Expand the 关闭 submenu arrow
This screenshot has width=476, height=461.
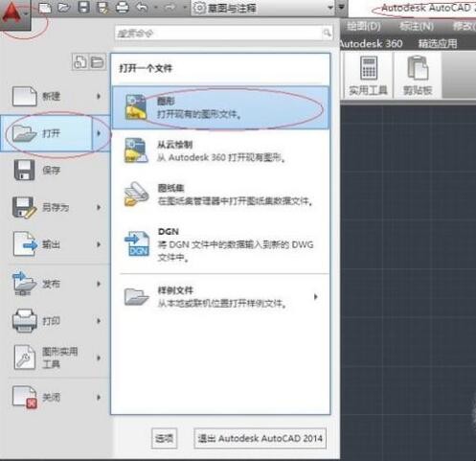[x=99, y=398]
